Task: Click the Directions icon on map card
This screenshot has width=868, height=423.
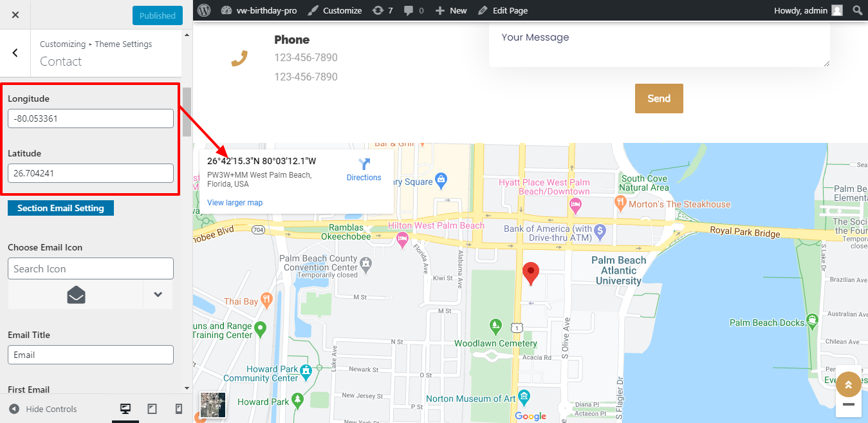Action: [364, 165]
